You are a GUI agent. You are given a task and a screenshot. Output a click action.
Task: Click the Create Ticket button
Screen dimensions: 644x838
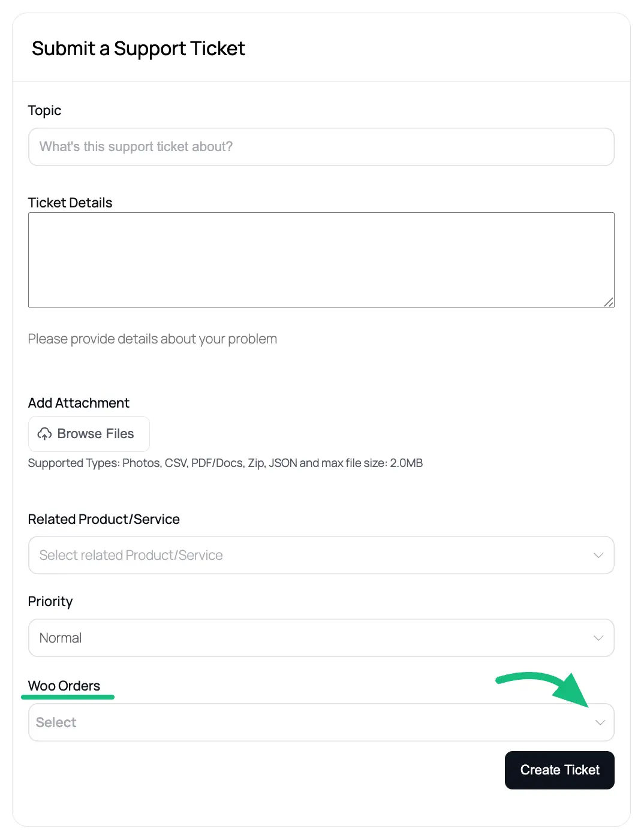pos(559,770)
